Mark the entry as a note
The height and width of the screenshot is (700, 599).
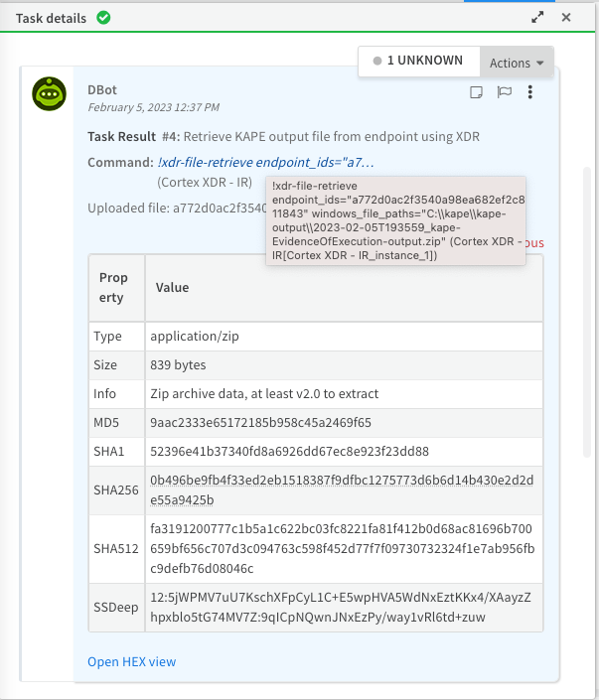476,92
